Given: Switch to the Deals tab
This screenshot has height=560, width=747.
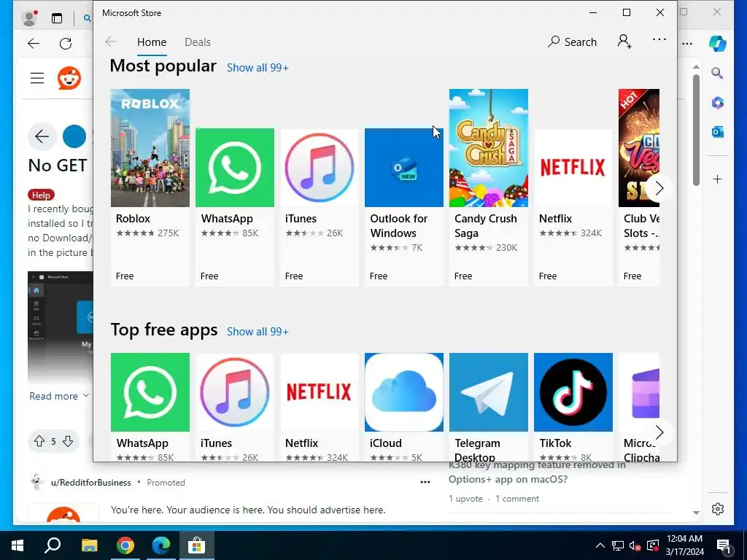Looking at the screenshot, I should pyautogui.click(x=198, y=42).
